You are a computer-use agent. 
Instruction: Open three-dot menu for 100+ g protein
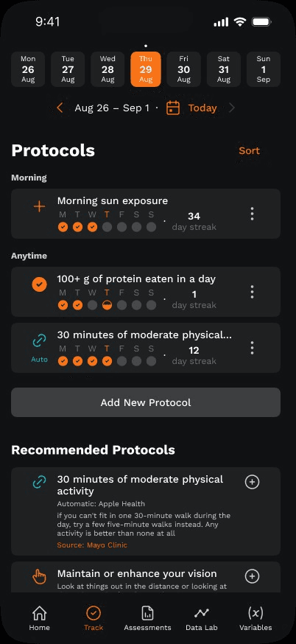[252, 292]
